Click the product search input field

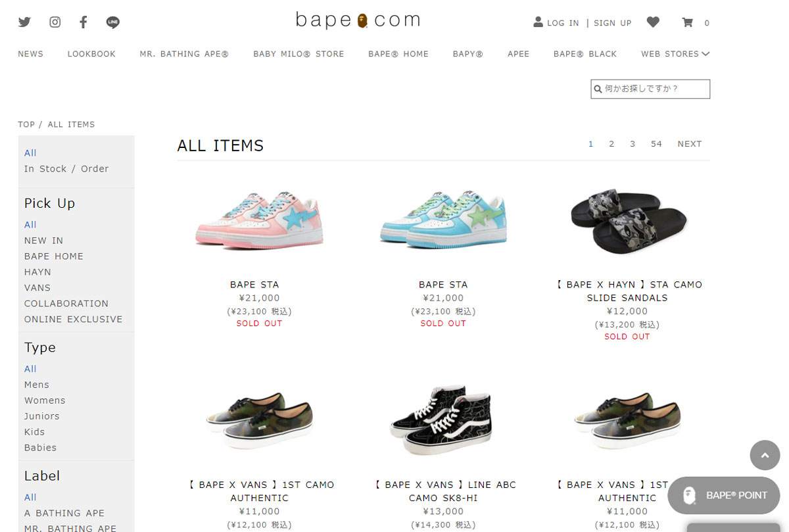pyautogui.click(x=650, y=89)
